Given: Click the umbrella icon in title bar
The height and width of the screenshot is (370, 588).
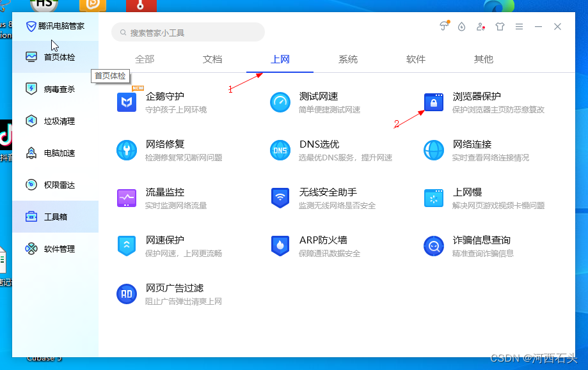Looking at the screenshot, I should click(x=444, y=26).
